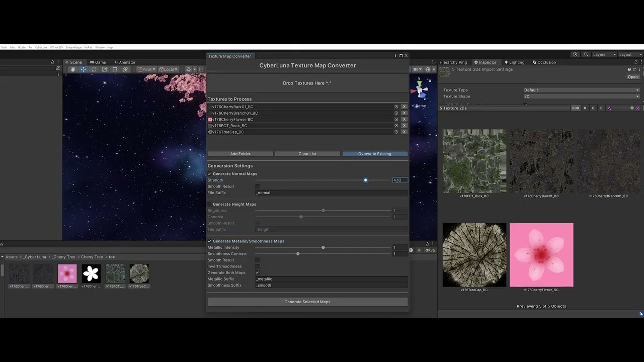644x362 pixels.
Task: Toggle the Overwrite Existing button
Action: (x=375, y=154)
